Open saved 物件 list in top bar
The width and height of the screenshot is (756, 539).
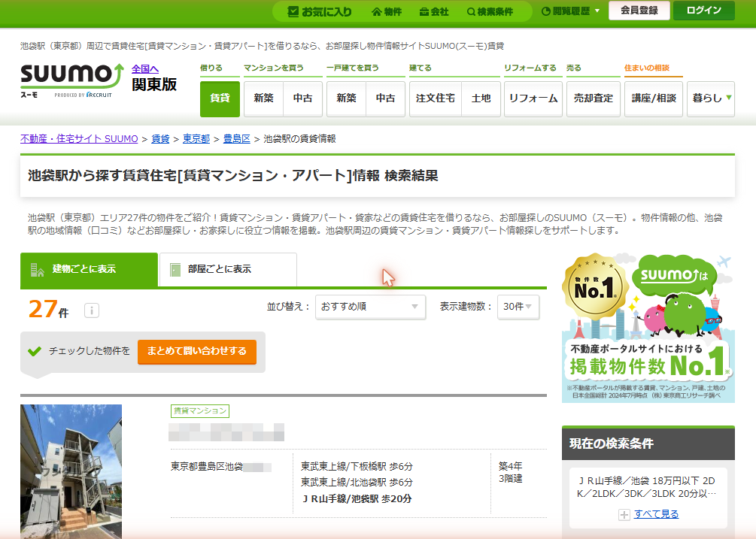coord(387,11)
